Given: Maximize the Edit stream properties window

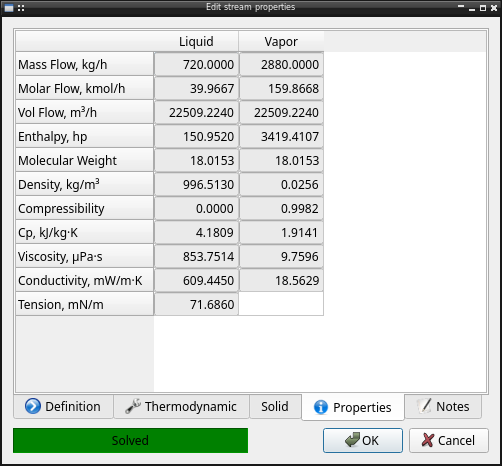Looking at the screenshot, I should pyautogui.click(x=483, y=8).
